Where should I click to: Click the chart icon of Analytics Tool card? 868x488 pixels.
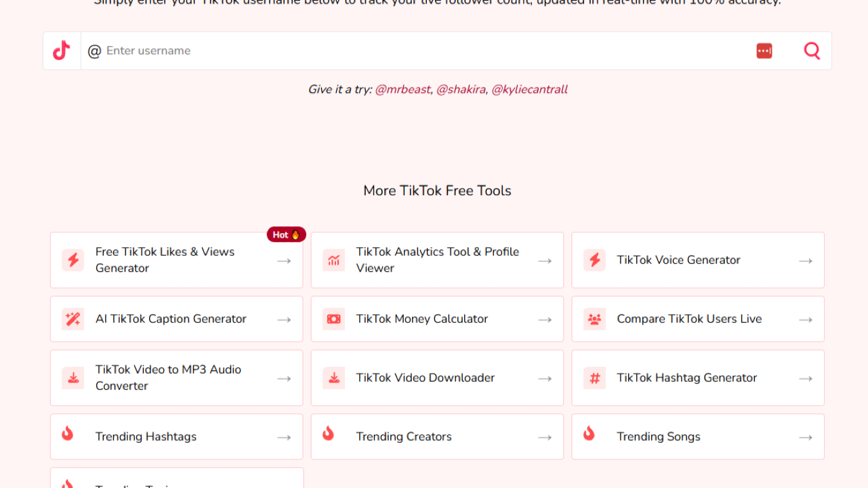333,260
